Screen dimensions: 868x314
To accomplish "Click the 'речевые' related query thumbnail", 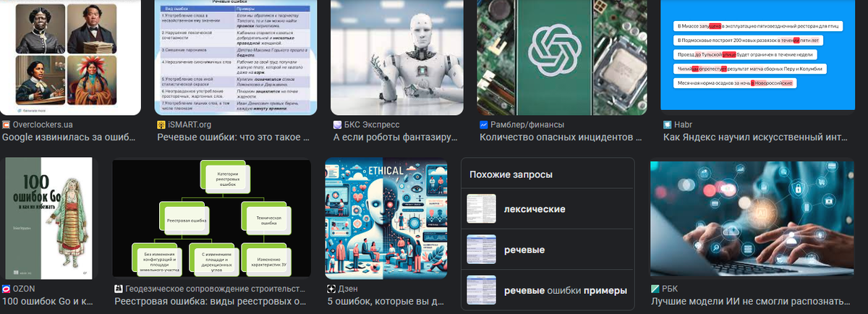I will pos(481,250).
